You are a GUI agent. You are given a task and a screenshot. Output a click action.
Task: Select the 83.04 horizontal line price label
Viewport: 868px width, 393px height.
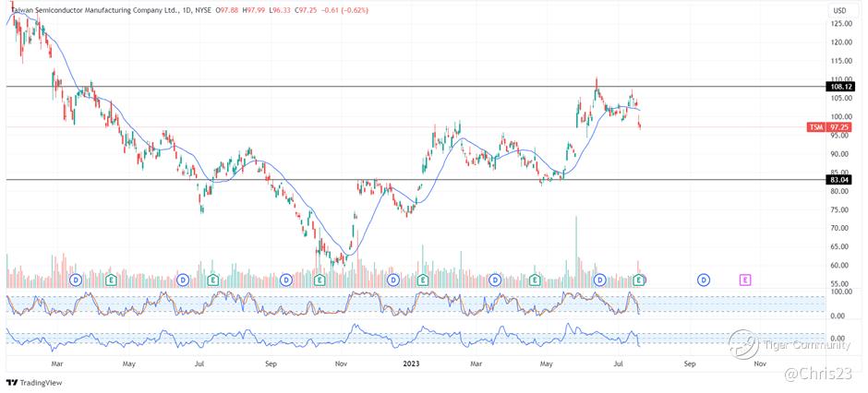838,180
